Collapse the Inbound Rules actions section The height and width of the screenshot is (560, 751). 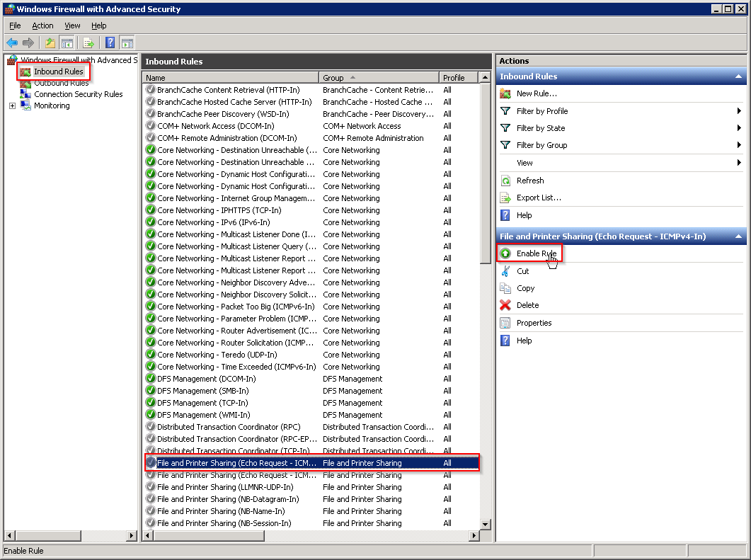[x=738, y=76]
